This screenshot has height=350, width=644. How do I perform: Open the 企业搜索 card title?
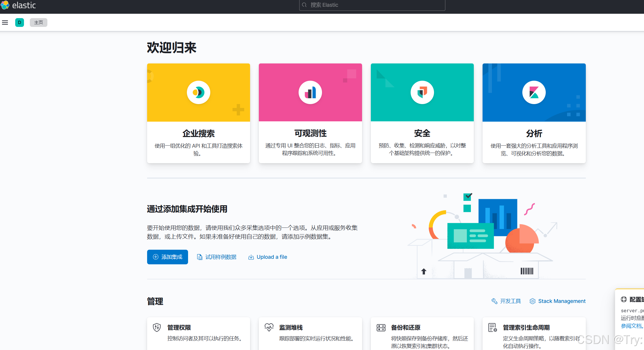[199, 133]
